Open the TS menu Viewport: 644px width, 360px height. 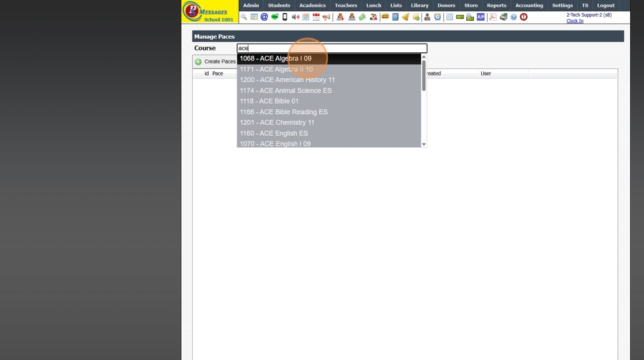coord(585,5)
